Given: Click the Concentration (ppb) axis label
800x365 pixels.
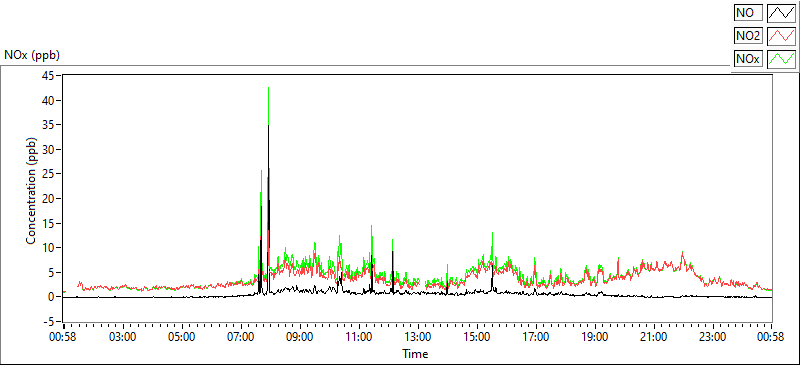Looking at the screenshot, I should 31,190.
